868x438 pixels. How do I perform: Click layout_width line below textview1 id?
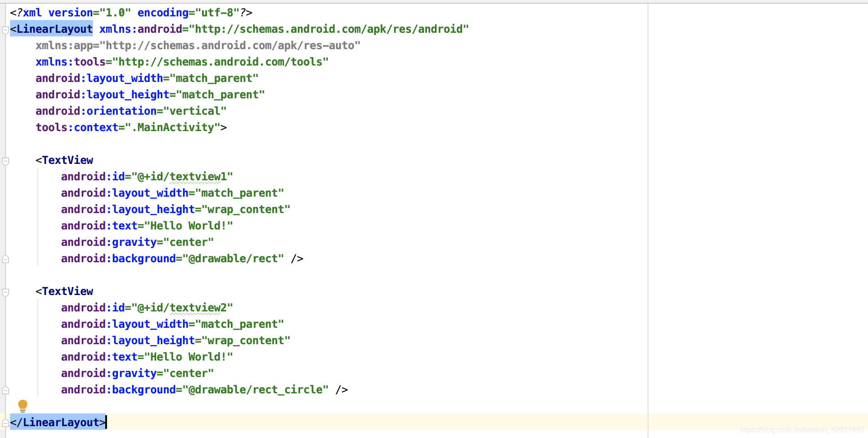(173, 193)
